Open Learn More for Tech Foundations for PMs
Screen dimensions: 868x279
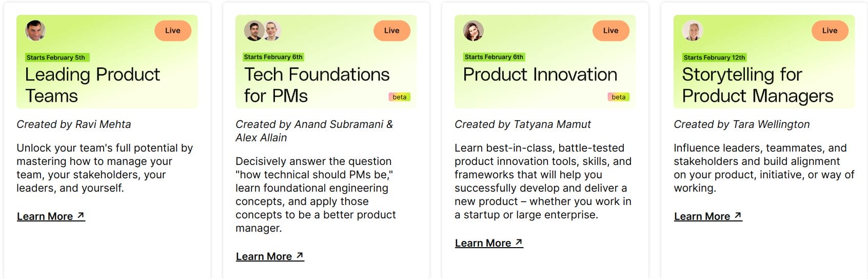point(270,256)
